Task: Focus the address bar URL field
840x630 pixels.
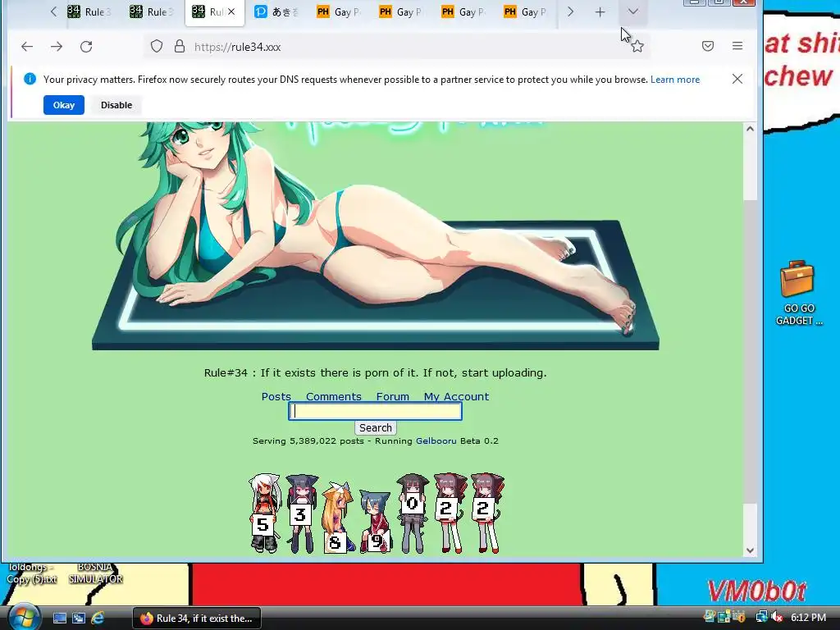Action: point(396,47)
